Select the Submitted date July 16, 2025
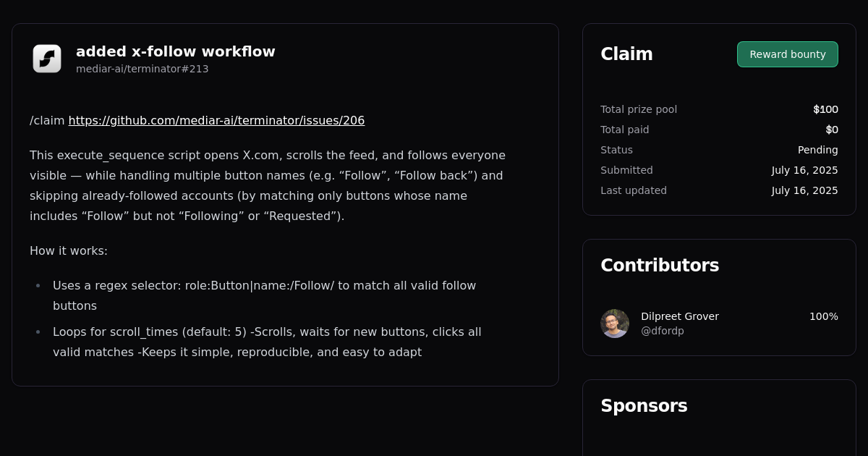Screen dimensions: 868x456 [804, 170]
